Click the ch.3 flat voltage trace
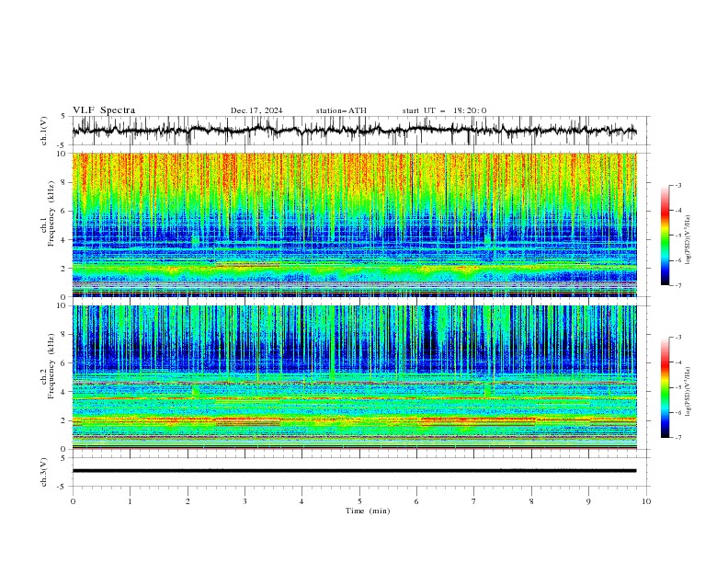This screenshot has height=563, width=728. point(354,471)
